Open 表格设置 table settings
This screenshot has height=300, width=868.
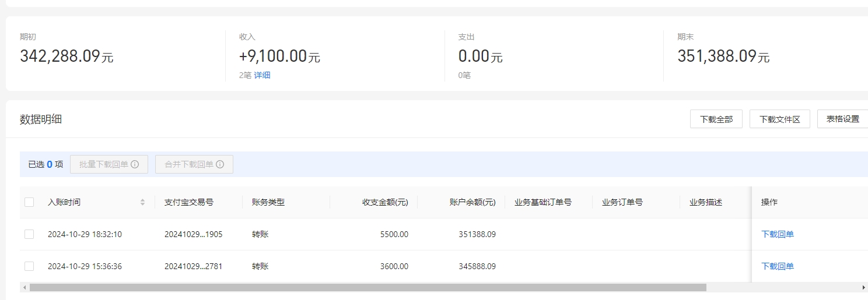pyautogui.click(x=842, y=119)
